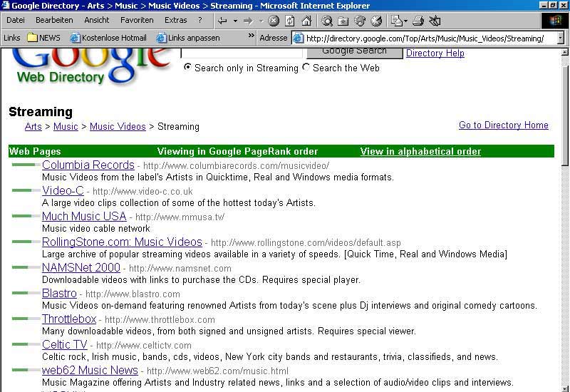Screen dimensions: 570x392
Task: Open the Back button history dropdown
Action: [x=235, y=21]
